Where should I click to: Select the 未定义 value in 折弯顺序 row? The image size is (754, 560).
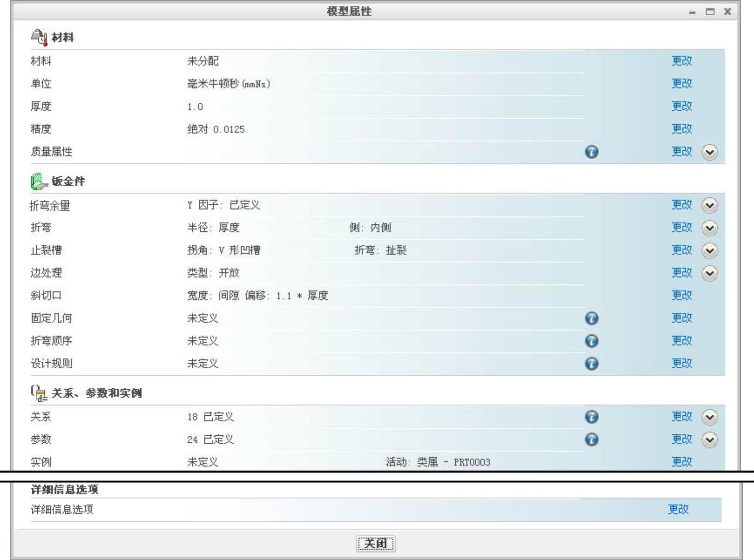click(203, 341)
